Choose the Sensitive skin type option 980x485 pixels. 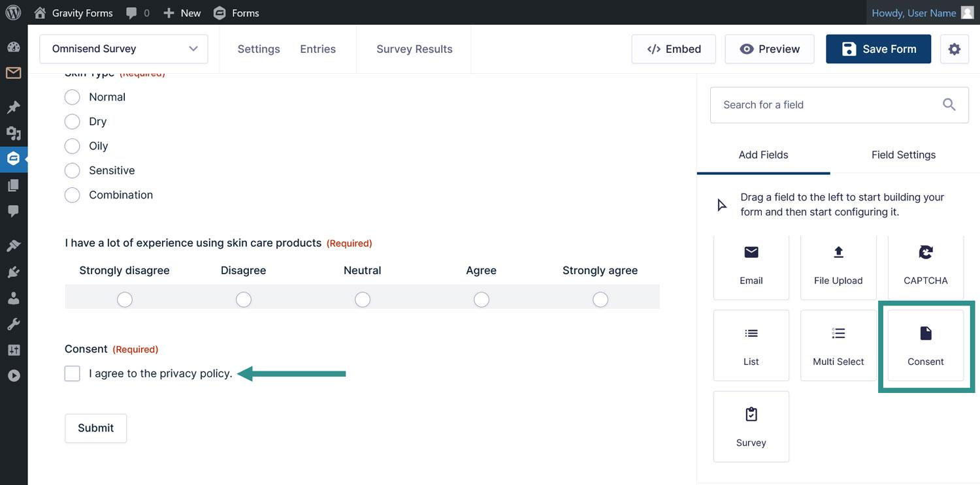coord(72,170)
